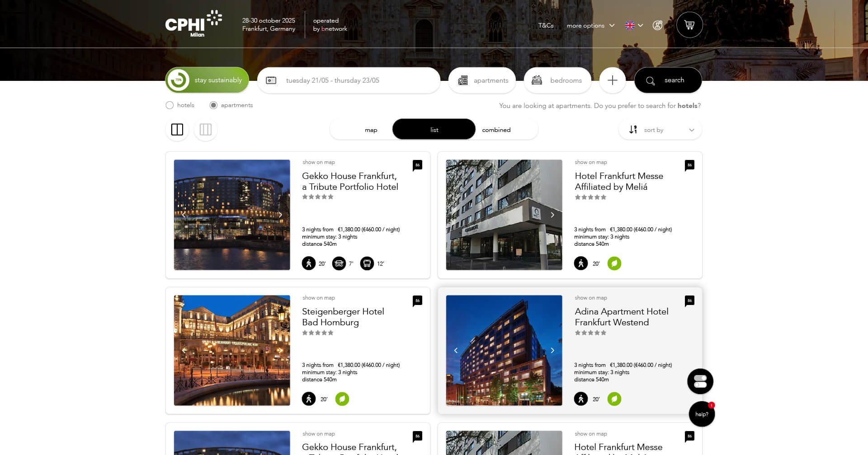Click rating badge on Adina Apartment Hotel card
The image size is (868, 455).
coord(689,301)
